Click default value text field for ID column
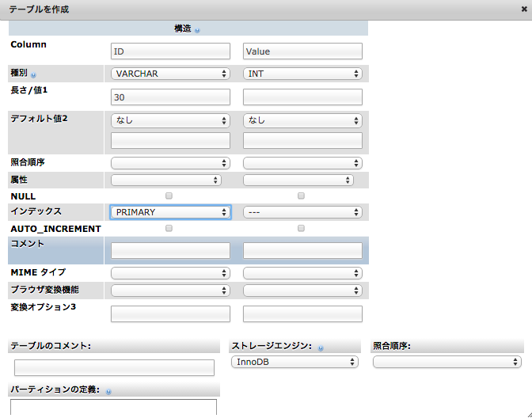 [x=171, y=140]
